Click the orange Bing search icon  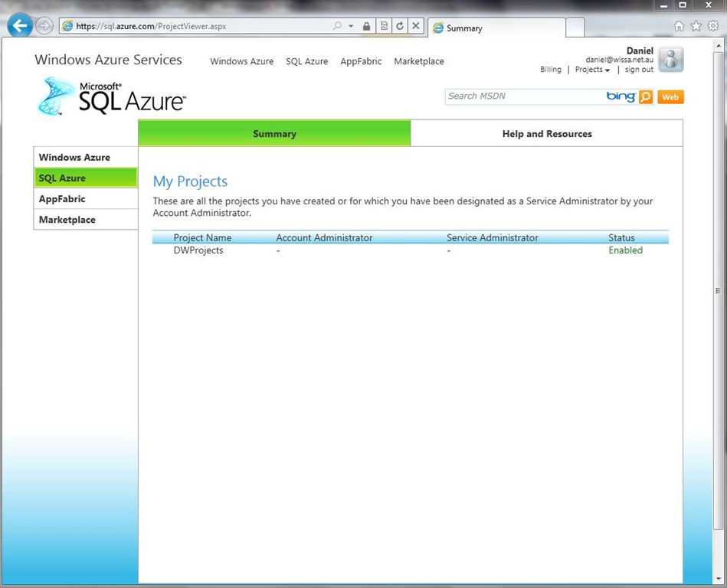coord(645,96)
